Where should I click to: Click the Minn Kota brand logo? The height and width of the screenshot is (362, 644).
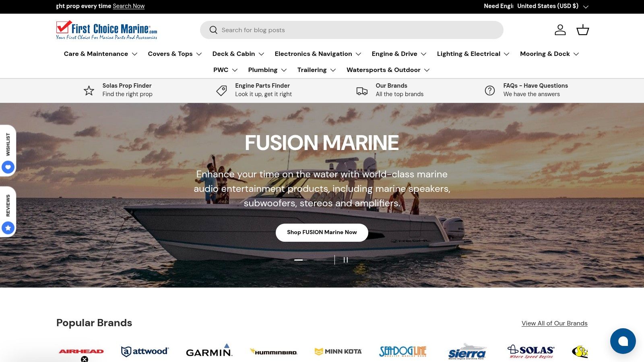(338, 352)
